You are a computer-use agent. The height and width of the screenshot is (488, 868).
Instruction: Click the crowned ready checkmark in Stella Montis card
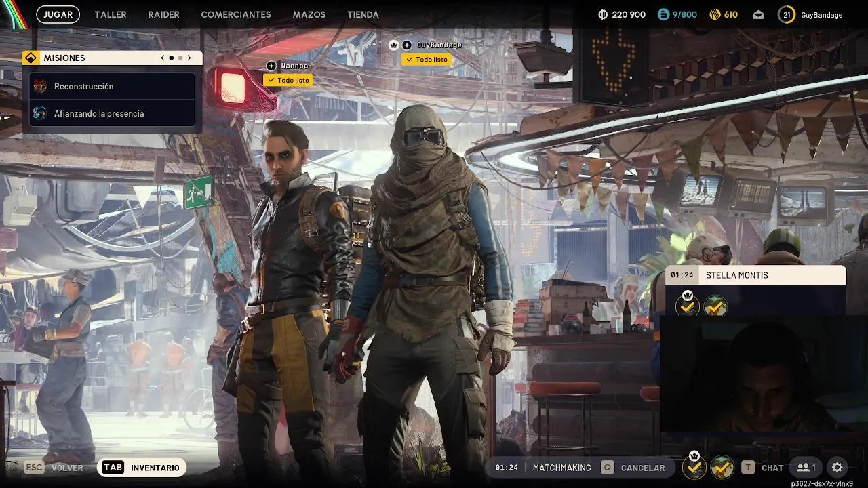pyautogui.click(x=688, y=306)
